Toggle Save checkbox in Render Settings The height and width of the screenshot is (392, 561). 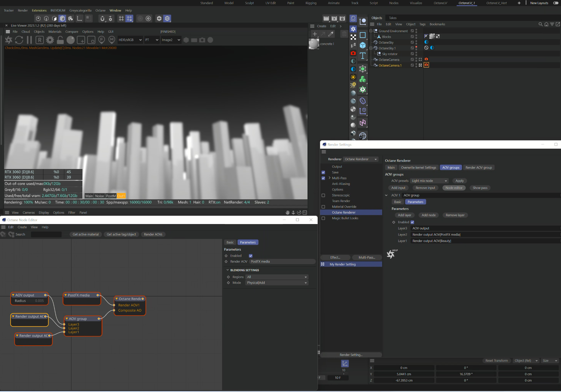coord(323,172)
